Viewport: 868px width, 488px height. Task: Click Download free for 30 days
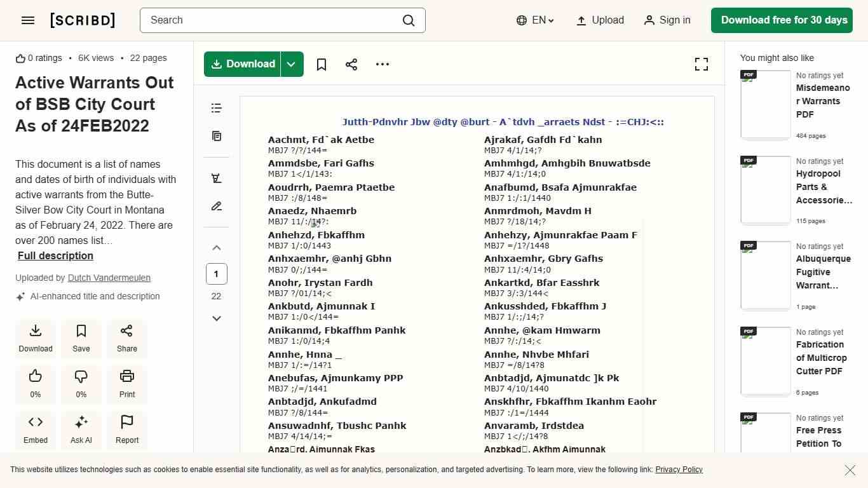782,20
